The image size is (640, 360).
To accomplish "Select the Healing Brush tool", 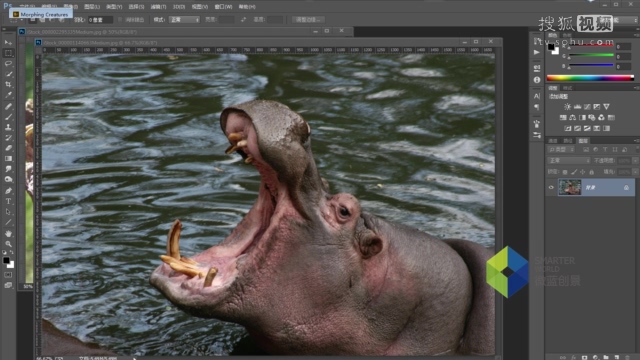I will coord(8,106).
